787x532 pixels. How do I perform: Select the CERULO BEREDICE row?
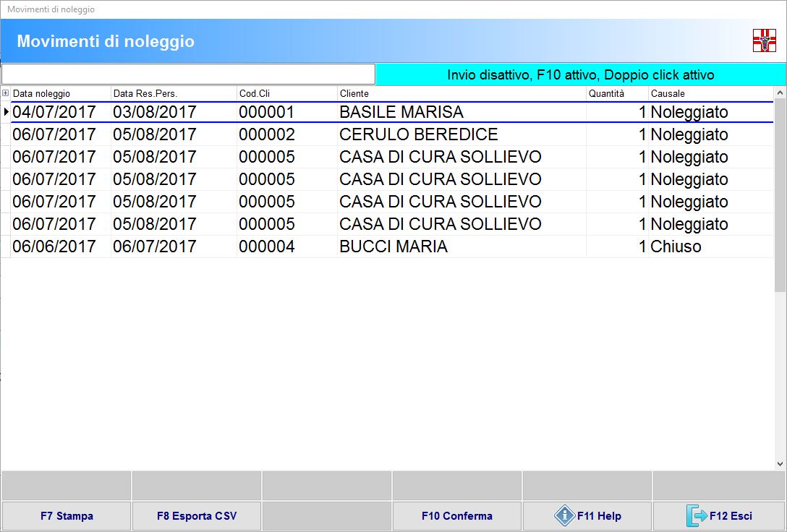click(x=418, y=134)
